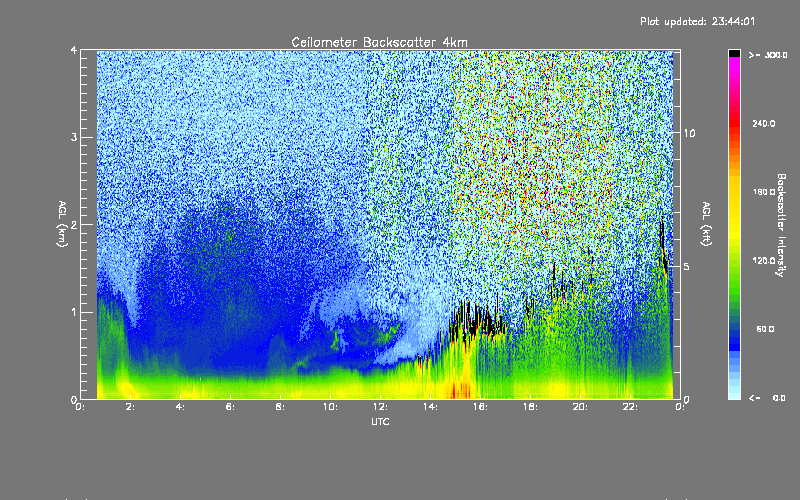Screen dimensions: 800x500
Task: Click the '180.0' colorbar label
Action: pyautogui.click(x=764, y=192)
